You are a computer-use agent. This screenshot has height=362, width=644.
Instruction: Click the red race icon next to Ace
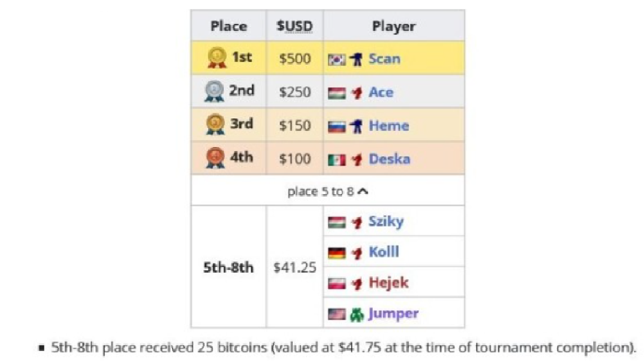coord(357,93)
